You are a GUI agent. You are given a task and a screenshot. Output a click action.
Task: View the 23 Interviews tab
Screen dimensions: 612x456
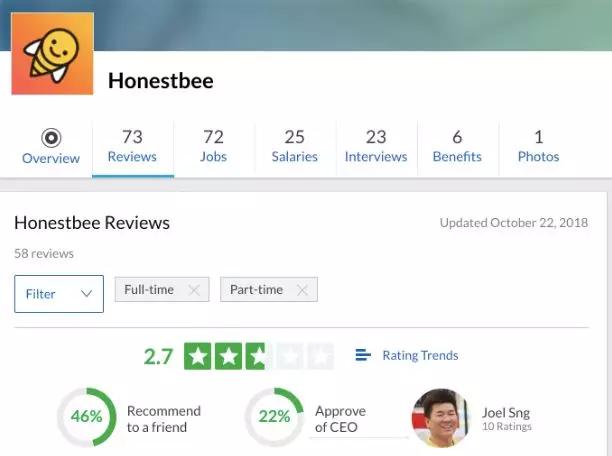(x=376, y=148)
